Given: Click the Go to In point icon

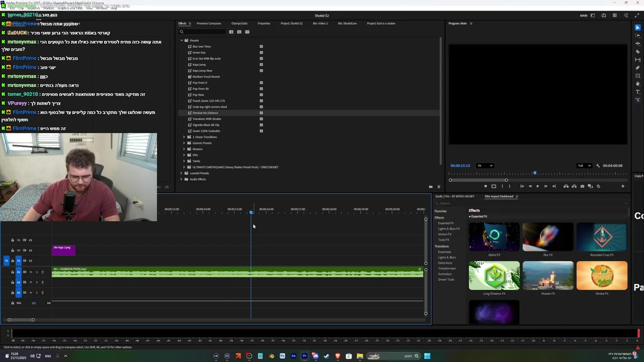Looking at the screenshot, I should pyautogui.click(x=522, y=186).
